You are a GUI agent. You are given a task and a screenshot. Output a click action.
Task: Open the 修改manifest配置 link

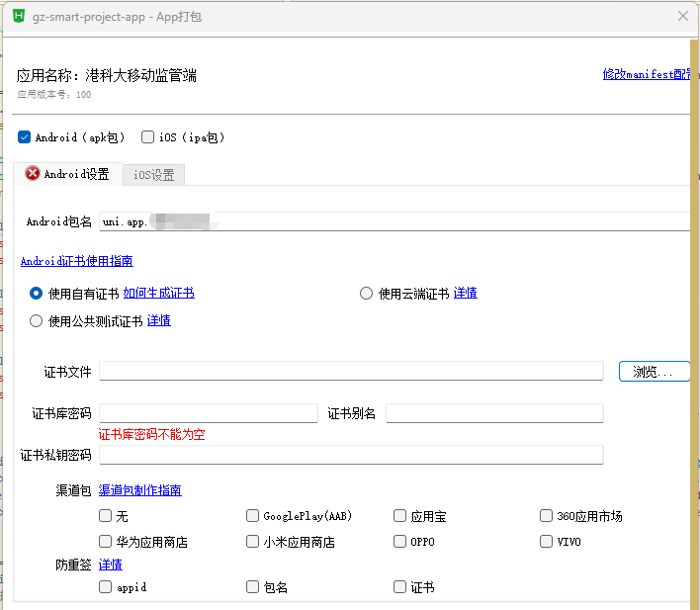pos(647,74)
